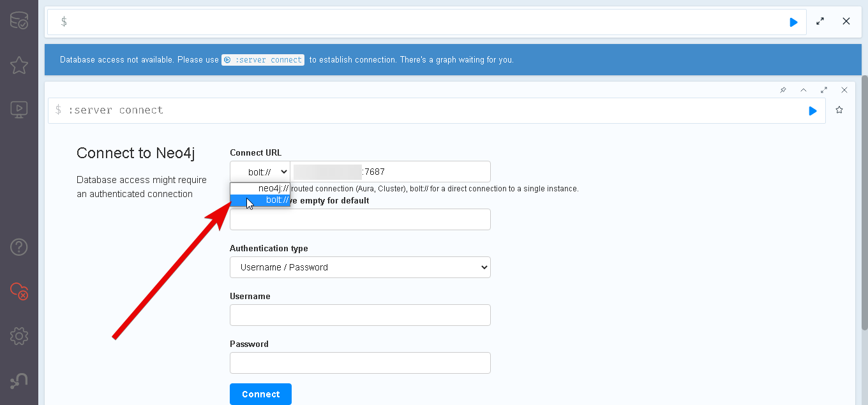The height and width of the screenshot is (405, 868).
Task: Rerun the :server connect command
Action: [x=812, y=111]
